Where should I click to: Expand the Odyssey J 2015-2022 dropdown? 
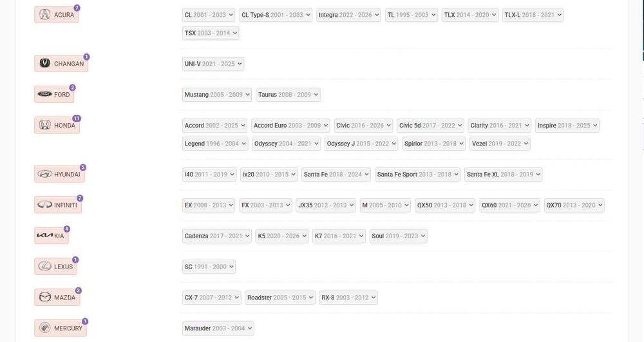[x=361, y=144]
